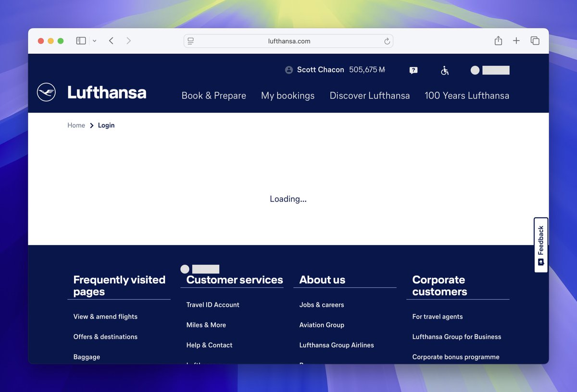Open the Discover Lufthansa menu
The image size is (577, 392).
click(x=370, y=96)
